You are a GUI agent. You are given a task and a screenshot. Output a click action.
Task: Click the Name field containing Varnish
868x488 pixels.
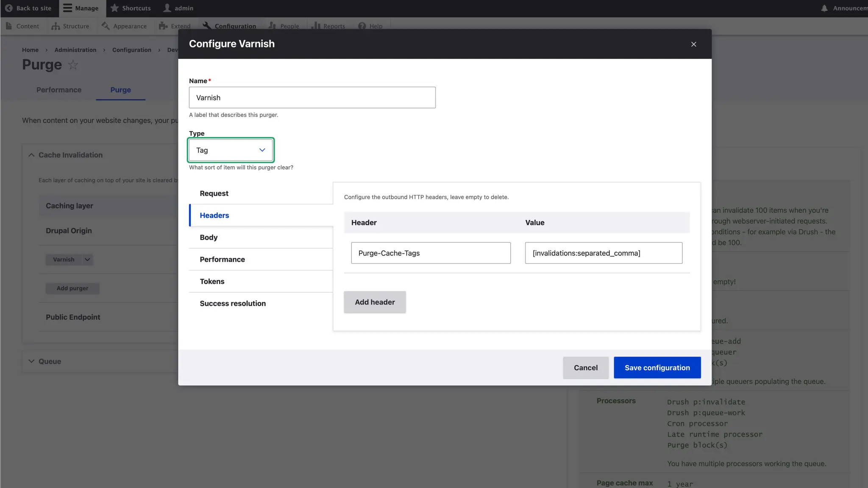click(312, 97)
